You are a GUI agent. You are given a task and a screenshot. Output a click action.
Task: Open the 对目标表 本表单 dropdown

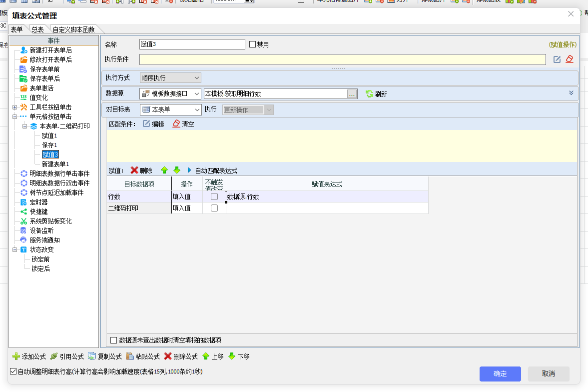click(x=170, y=109)
